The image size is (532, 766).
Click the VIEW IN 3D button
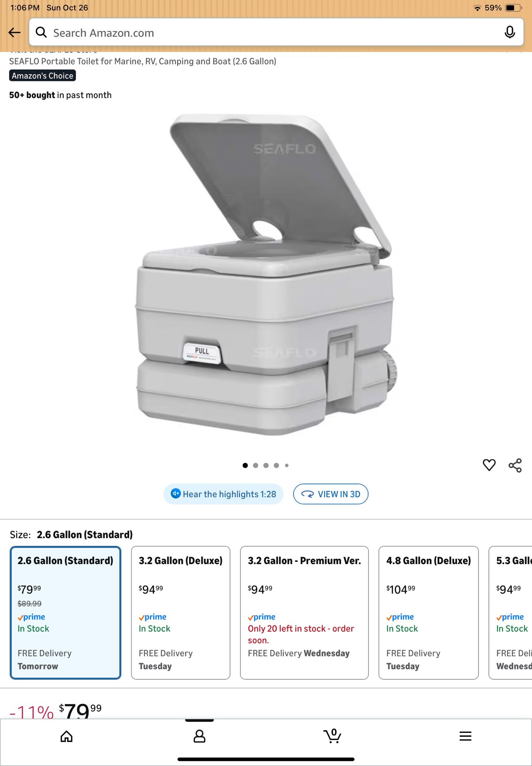pyautogui.click(x=331, y=494)
